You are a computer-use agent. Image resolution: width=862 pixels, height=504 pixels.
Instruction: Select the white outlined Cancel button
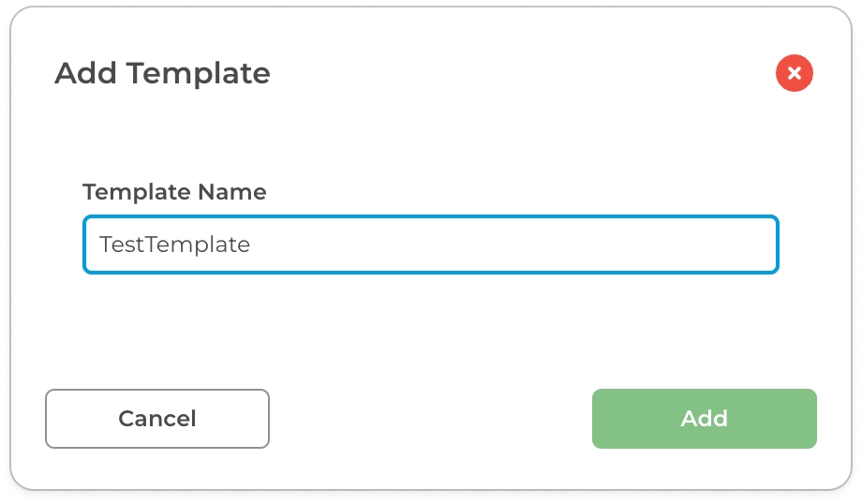[x=157, y=419]
